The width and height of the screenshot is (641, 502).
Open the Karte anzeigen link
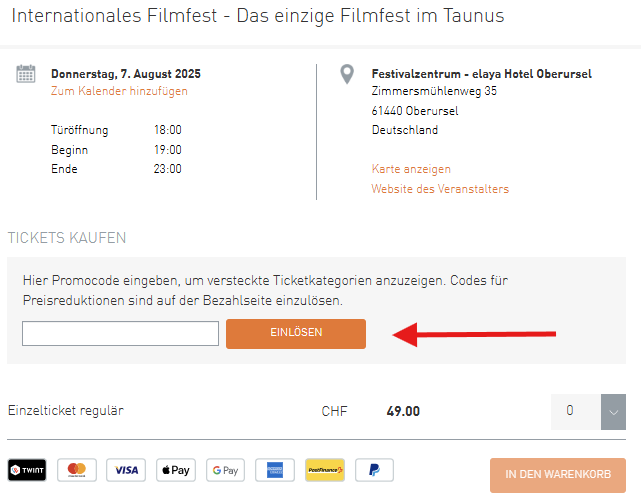(411, 169)
